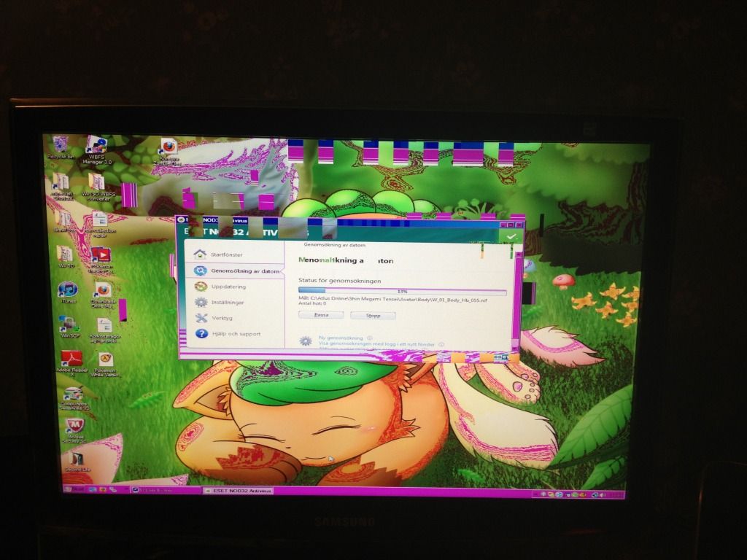
Task: Open Hjälp och support question icon
Action: (201, 334)
